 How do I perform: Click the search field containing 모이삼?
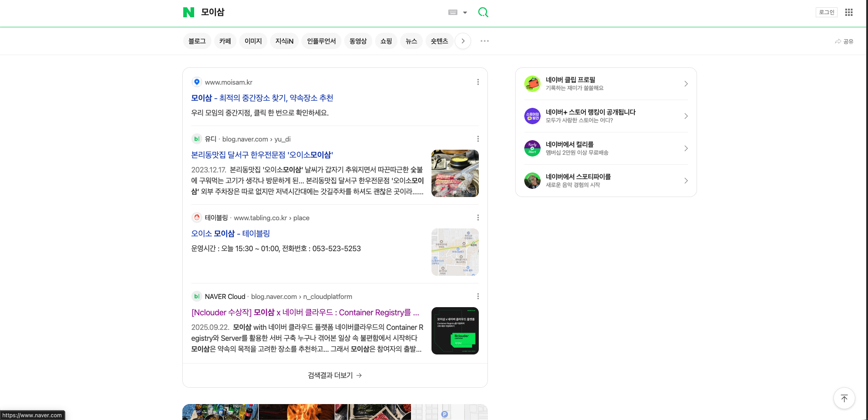pyautogui.click(x=321, y=12)
